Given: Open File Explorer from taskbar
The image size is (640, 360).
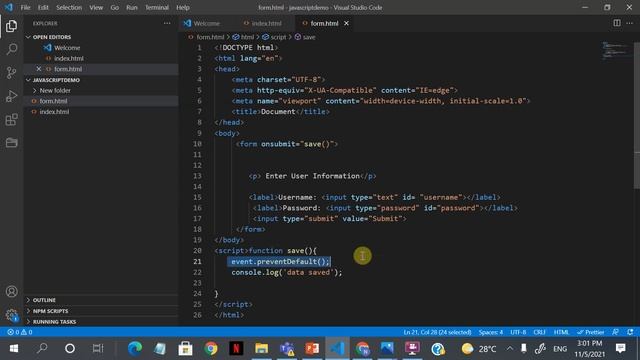Looking at the screenshot, I should [261, 349].
